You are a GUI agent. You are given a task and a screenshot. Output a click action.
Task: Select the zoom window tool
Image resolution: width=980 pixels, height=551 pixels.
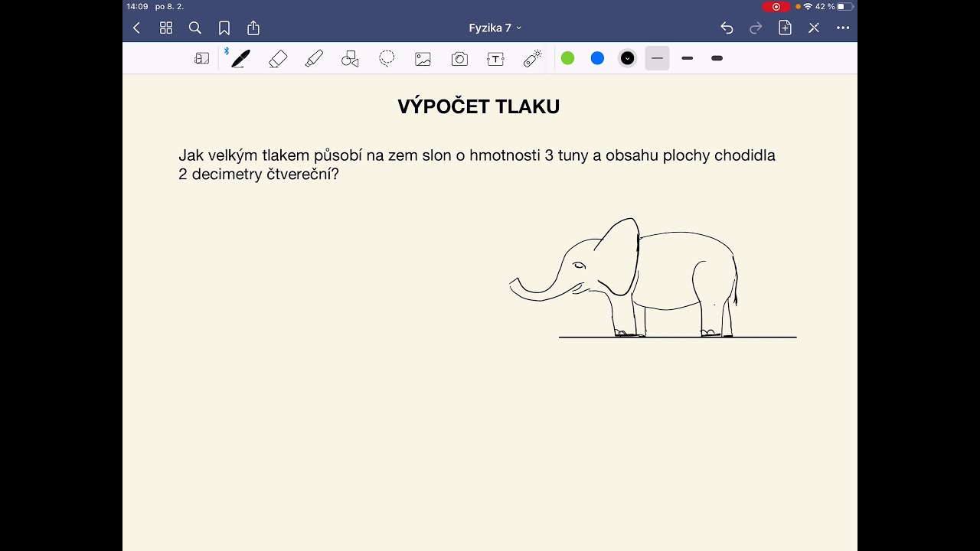coord(202,58)
